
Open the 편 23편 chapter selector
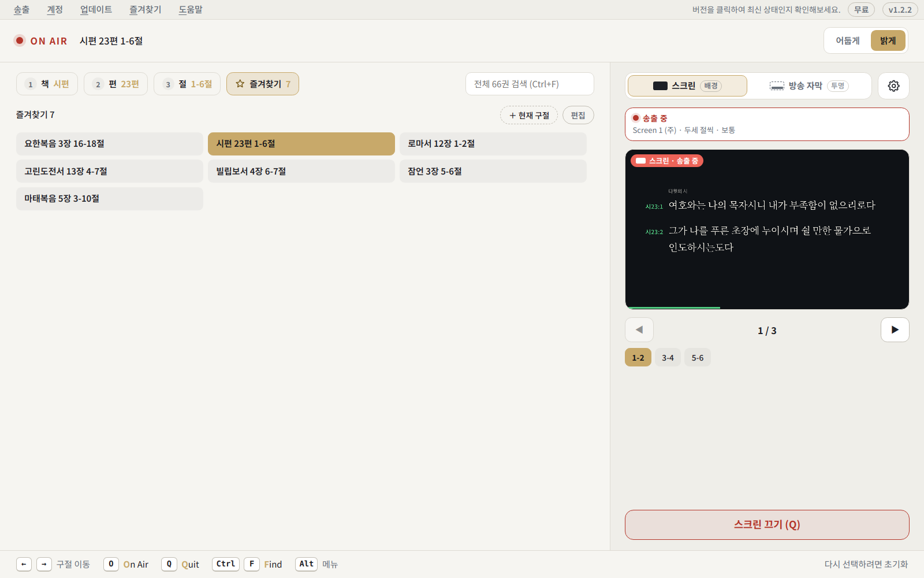point(115,84)
